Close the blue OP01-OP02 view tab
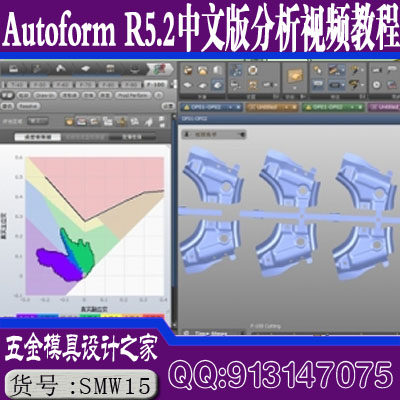The width and height of the screenshot is (400, 400). tap(238, 107)
